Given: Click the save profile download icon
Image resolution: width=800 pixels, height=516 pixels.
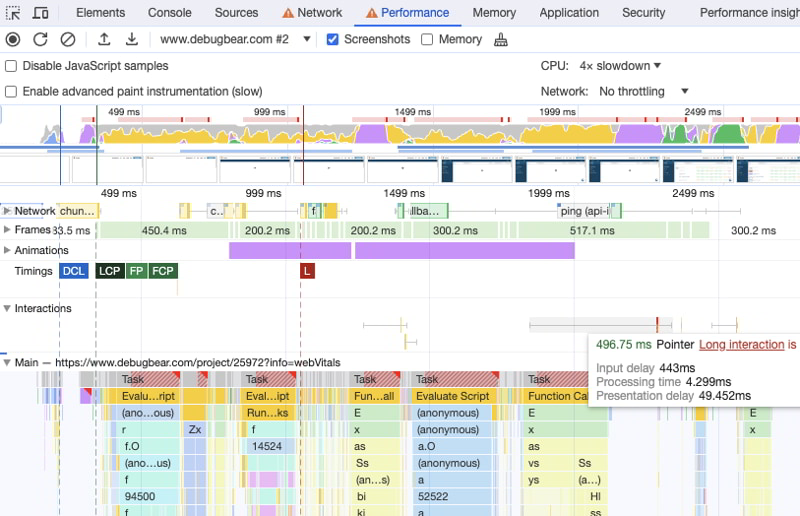Looking at the screenshot, I should coord(131,39).
